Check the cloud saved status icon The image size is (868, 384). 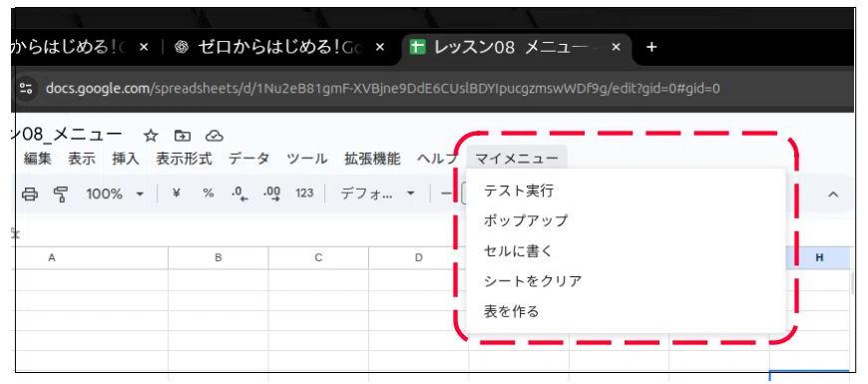[x=214, y=136]
